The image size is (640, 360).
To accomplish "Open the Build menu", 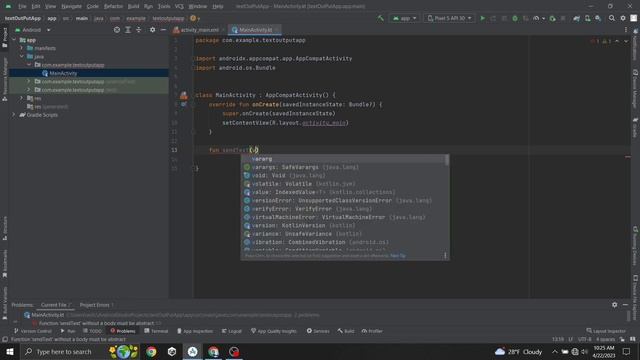I will click(133, 6).
